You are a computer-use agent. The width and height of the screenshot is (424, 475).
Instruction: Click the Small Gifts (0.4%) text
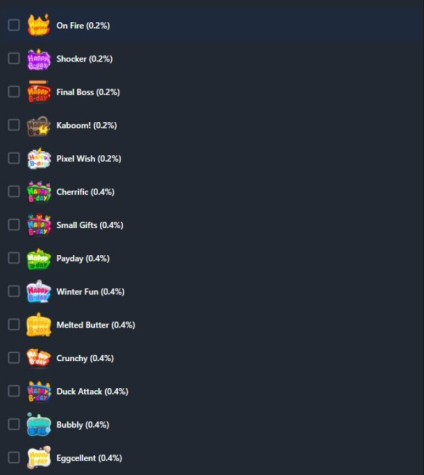tap(90, 225)
